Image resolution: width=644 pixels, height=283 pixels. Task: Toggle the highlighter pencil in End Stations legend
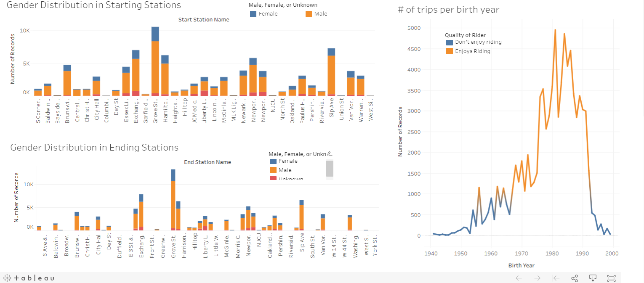tap(330, 154)
